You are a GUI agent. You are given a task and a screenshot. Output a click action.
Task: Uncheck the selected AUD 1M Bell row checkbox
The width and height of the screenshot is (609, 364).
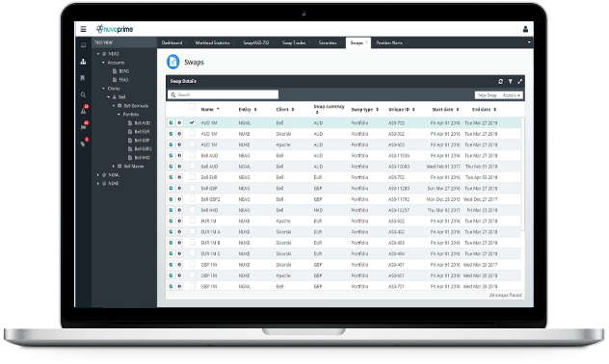click(x=192, y=122)
